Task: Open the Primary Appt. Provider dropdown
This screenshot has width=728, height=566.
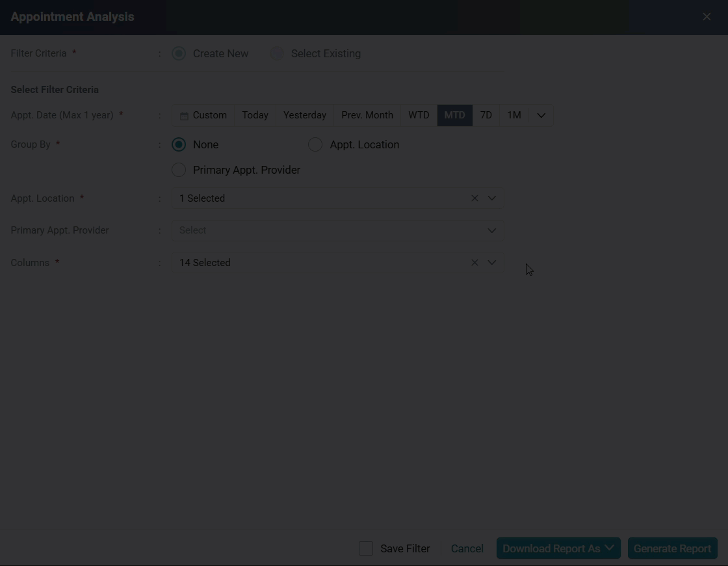Action: point(338,230)
